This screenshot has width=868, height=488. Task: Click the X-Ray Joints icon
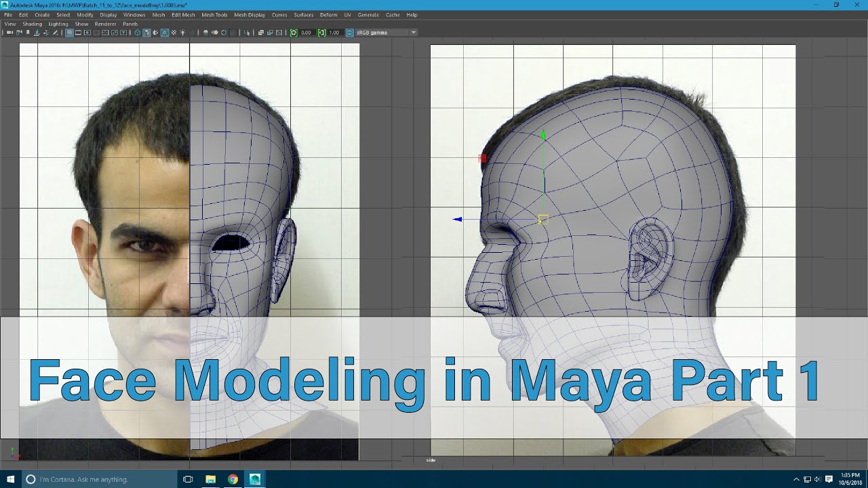[x=279, y=33]
